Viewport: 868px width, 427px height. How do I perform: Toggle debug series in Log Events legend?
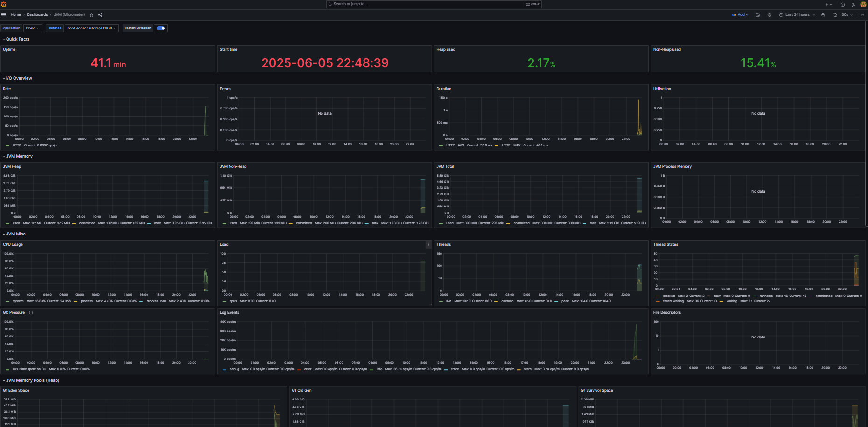click(x=234, y=369)
